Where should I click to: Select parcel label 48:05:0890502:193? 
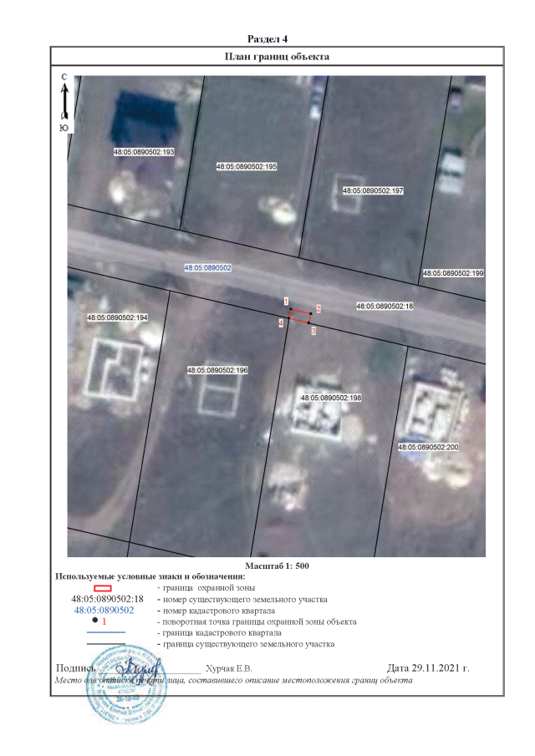tap(143, 153)
